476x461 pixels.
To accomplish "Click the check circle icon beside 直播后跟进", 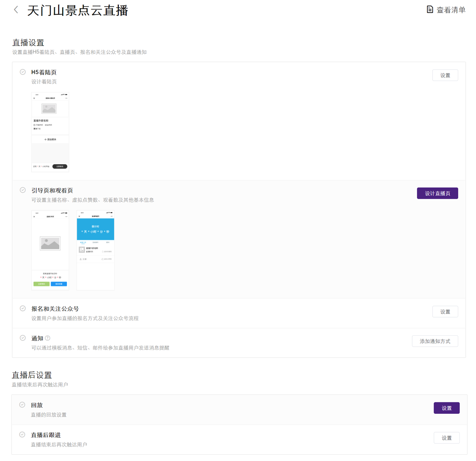I will tap(23, 434).
